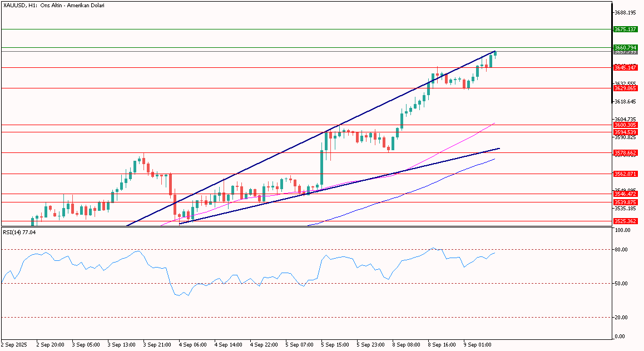Click the RSI scale value 20.00
644x351 pixels.
pos(621,317)
